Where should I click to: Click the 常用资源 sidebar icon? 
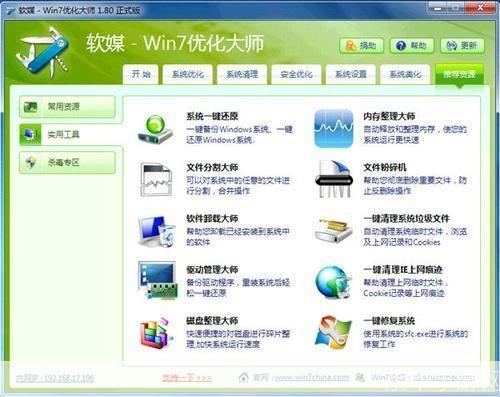30,107
